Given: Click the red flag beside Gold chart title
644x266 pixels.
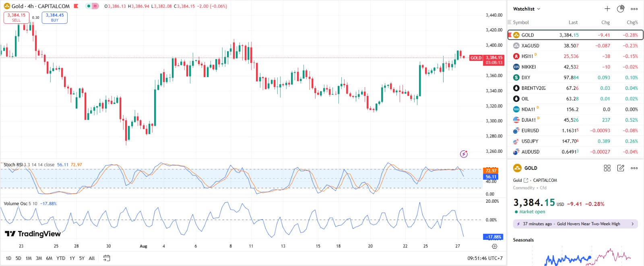Looking at the screenshot, I should (x=76, y=6).
